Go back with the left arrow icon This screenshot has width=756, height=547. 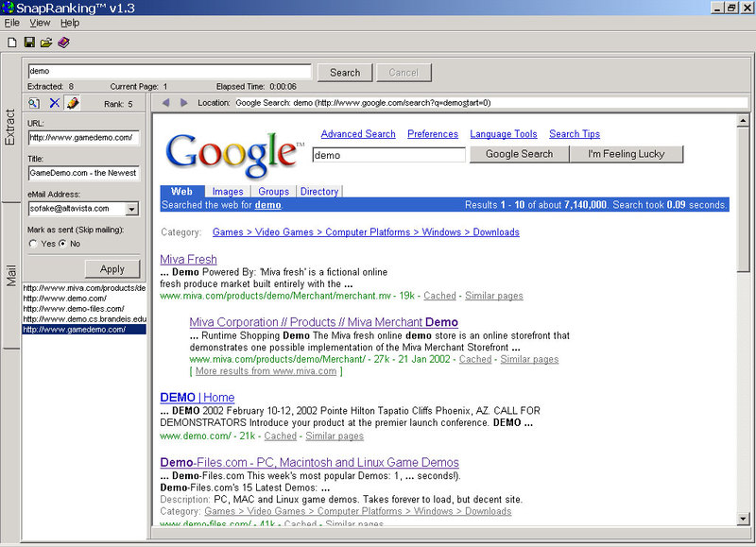pyautogui.click(x=166, y=103)
